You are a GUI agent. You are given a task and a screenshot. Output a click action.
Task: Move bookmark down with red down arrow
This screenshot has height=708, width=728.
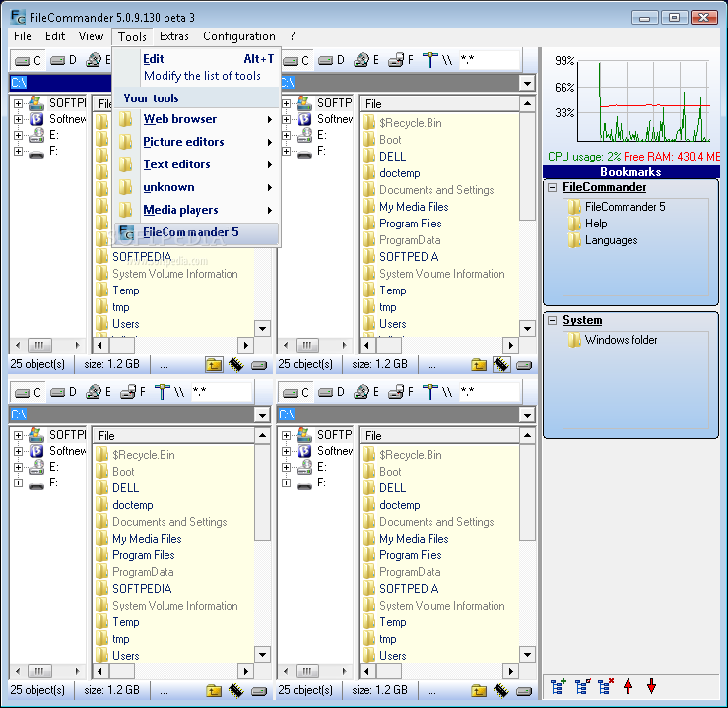pyautogui.click(x=651, y=686)
